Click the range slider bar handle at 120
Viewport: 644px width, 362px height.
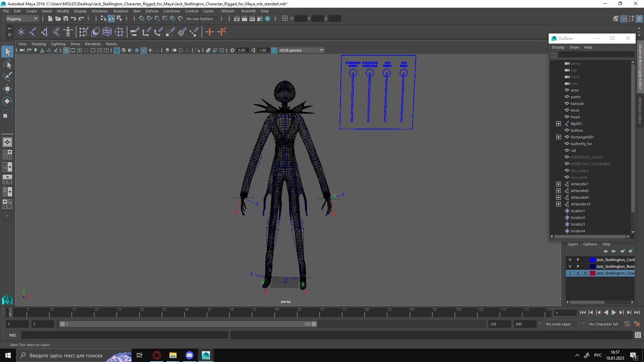pyautogui.click(x=314, y=324)
